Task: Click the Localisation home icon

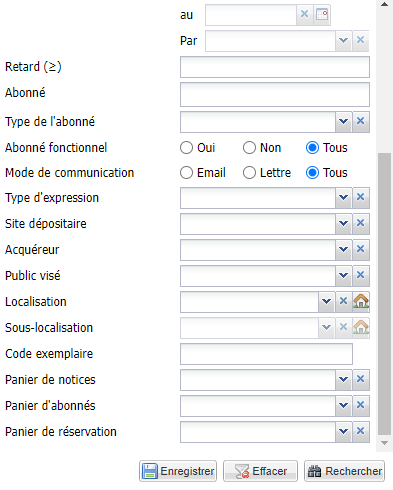Action: (361, 301)
